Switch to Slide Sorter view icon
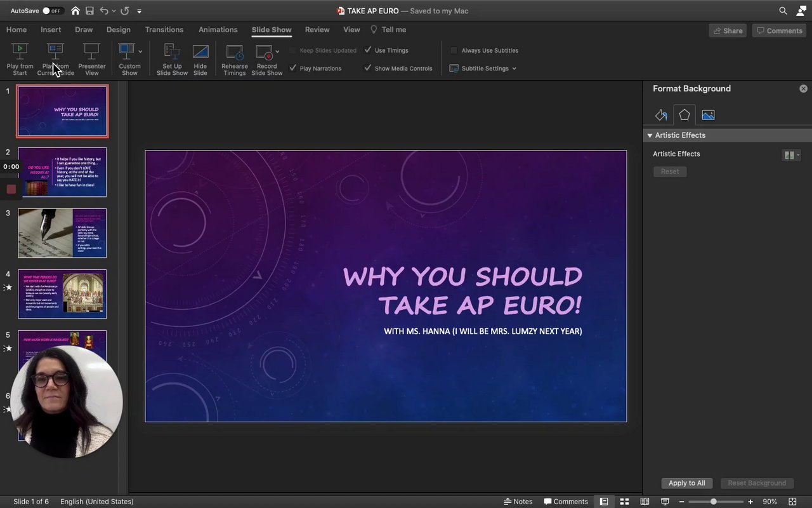The height and width of the screenshot is (508, 812). point(624,502)
